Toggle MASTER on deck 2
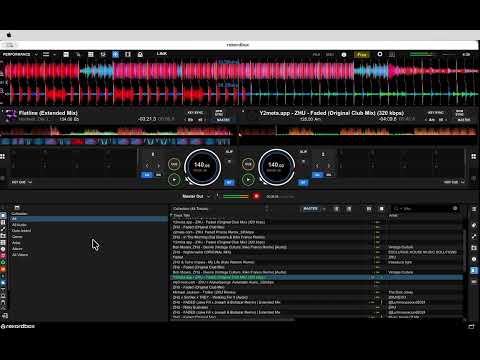The width and height of the screenshot is (480, 360). click(x=464, y=120)
